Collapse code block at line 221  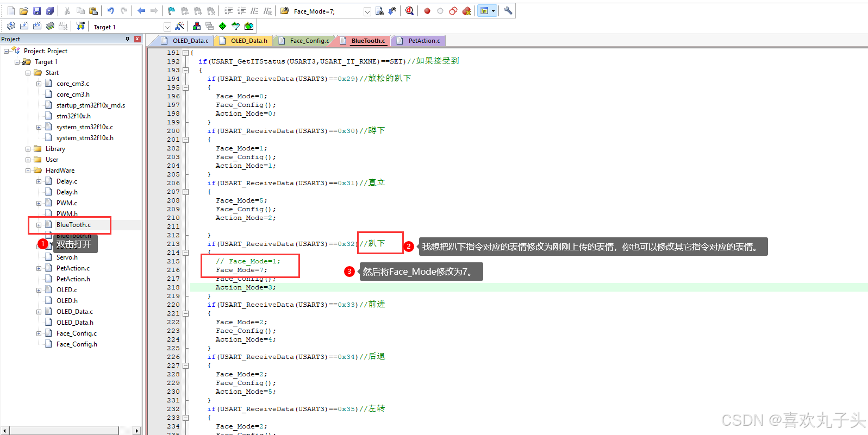[x=185, y=313]
